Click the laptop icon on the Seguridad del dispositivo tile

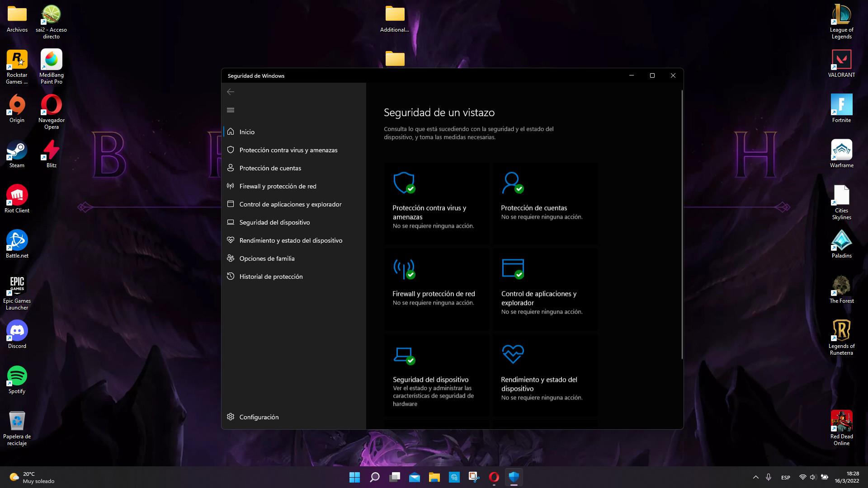click(403, 355)
